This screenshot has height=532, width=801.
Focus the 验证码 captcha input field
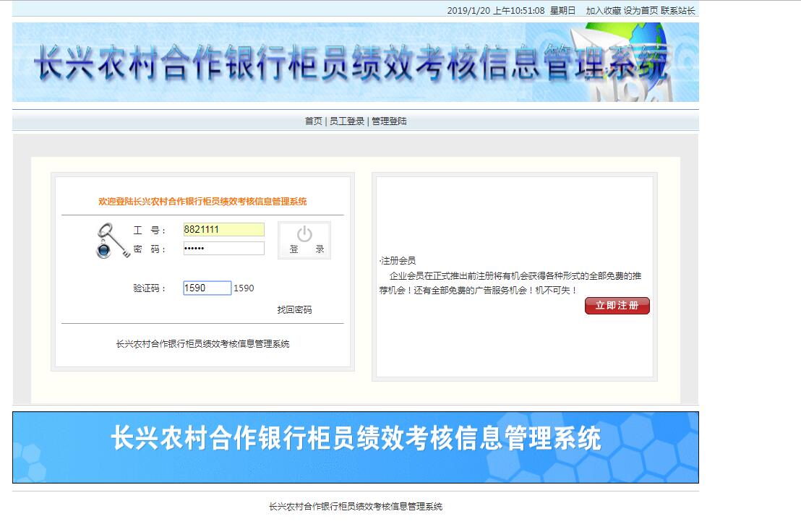207,288
